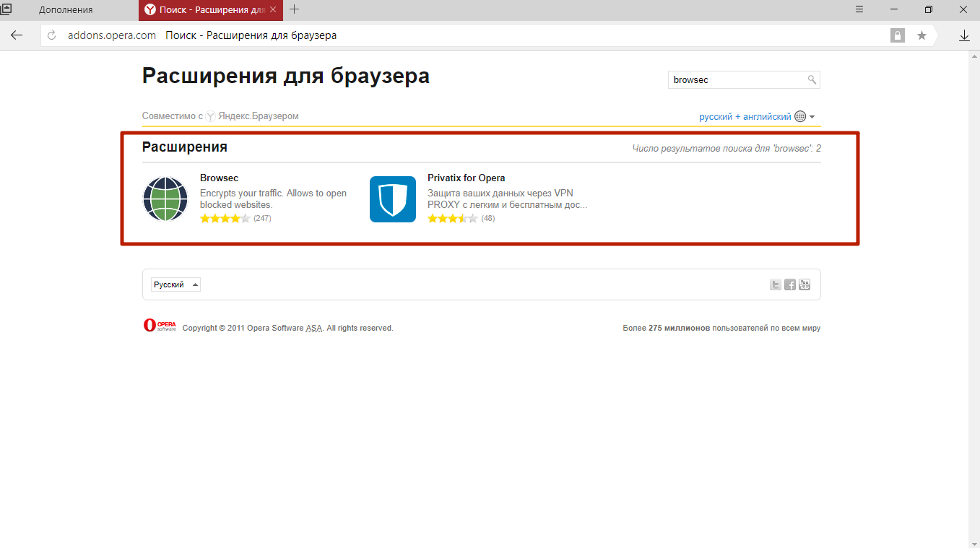The height and width of the screenshot is (548, 980).
Task: Click the magnifier icon in the search box
Action: pyautogui.click(x=812, y=79)
